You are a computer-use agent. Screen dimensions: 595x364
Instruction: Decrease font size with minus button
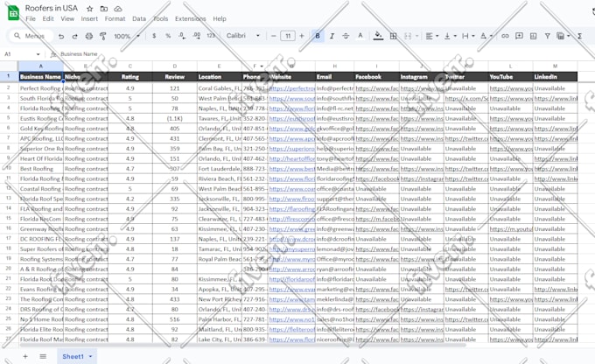(273, 36)
